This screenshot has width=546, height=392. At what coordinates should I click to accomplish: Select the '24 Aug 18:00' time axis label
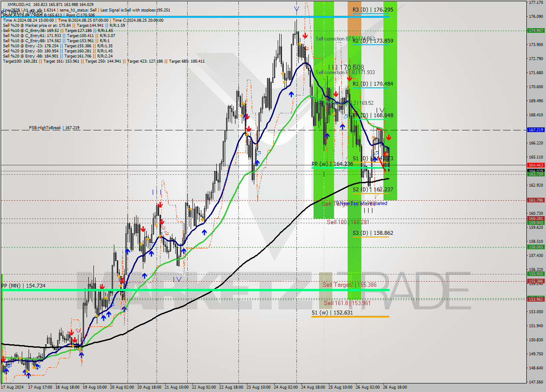tap(313, 387)
